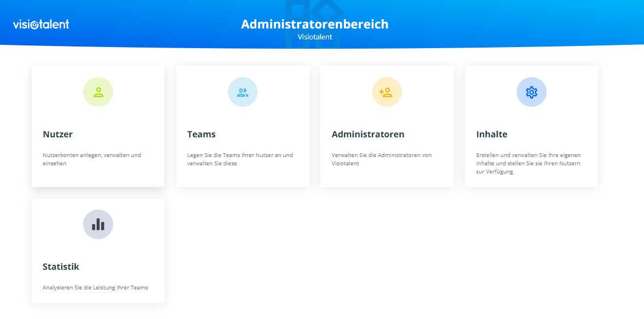Select the blue Teams group icon
This screenshot has height=319, width=644.
[242, 92]
